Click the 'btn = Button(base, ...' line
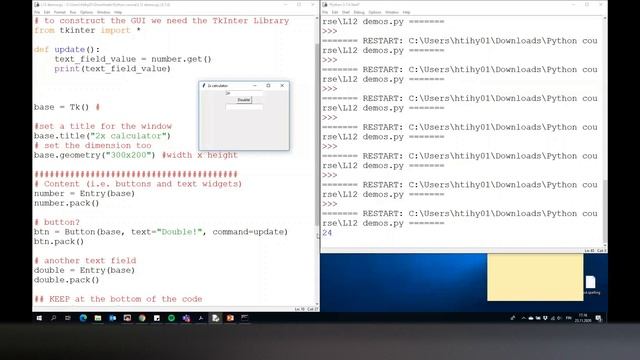Image resolution: width=640 pixels, height=360 pixels. [x=161, y=232]
